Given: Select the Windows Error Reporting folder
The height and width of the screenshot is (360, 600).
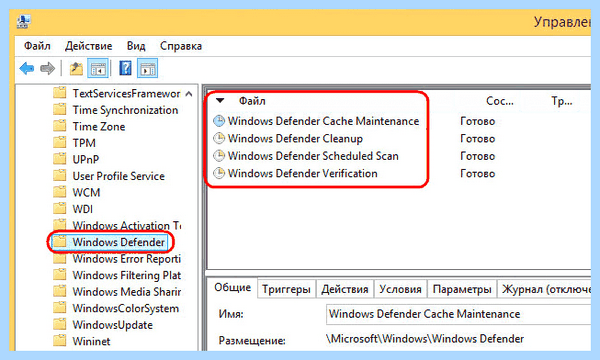Looking at the screenshot, I should tap(127, 259).
